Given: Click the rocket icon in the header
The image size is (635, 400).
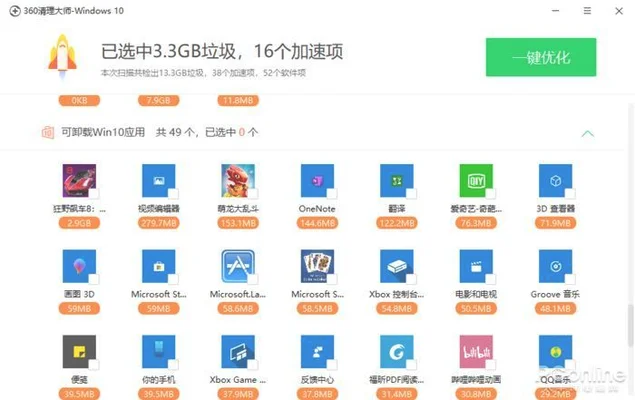Looking at the screenshot, I should point(62,57).
